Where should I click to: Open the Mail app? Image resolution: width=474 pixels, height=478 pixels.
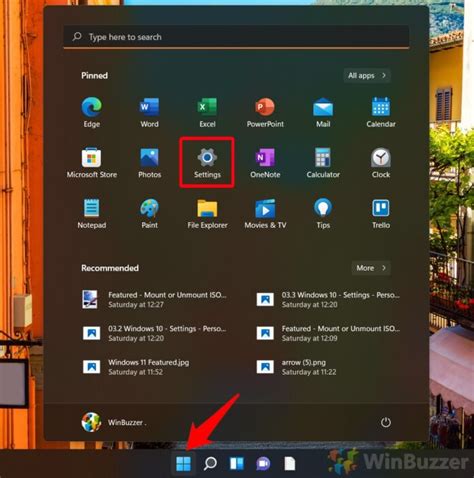[323, 112]
